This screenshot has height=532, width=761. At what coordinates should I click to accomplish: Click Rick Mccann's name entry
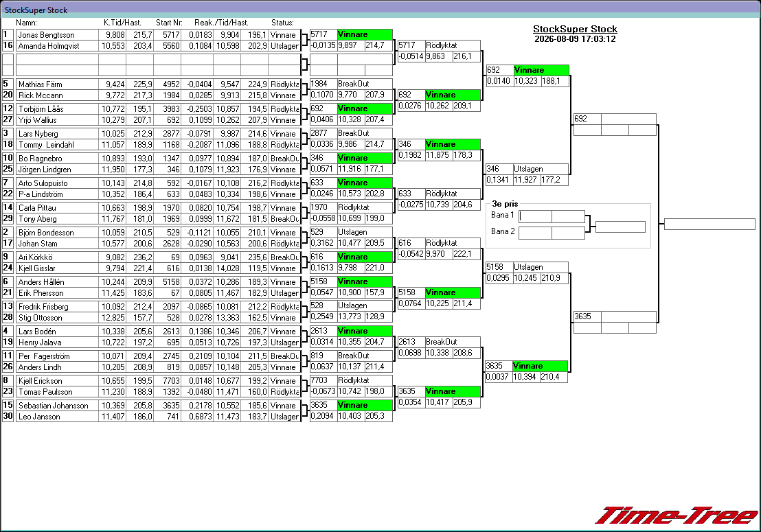pos(57,95)
